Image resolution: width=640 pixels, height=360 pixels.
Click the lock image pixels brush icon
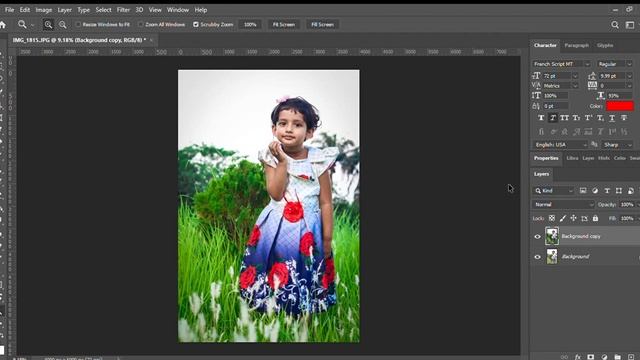[563, 218]
